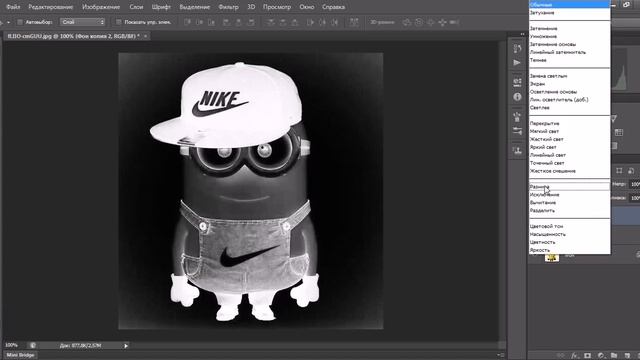Open the Слой auto-select dropdown
Screen dimensions: 640x360
82,22
